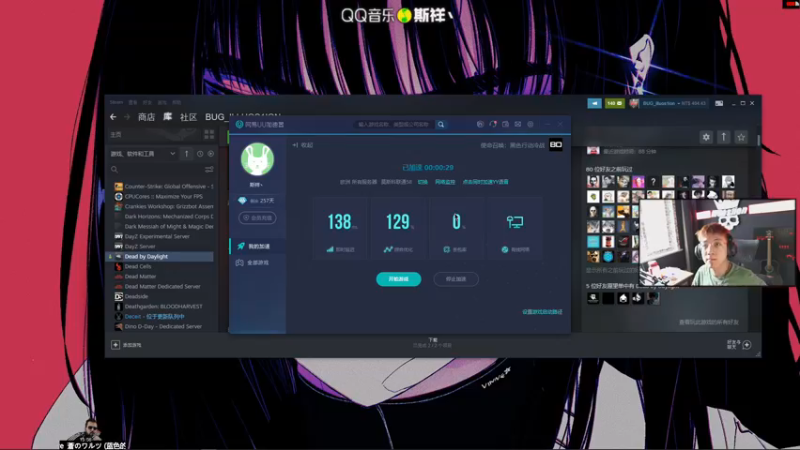Go back with Steam's left arrow
The width and height of the screenshot is (800, 450).
click(113, 117)
